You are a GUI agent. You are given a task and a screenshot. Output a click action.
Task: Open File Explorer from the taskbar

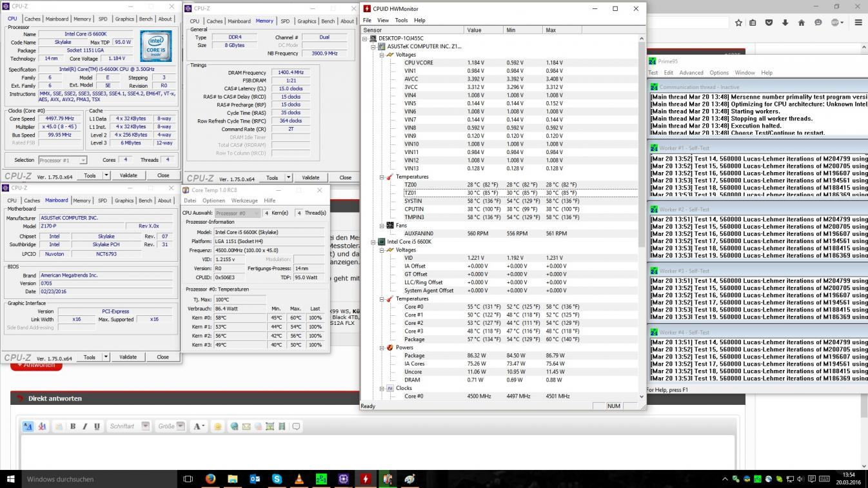pyautogui.click(x=233, y=479)
